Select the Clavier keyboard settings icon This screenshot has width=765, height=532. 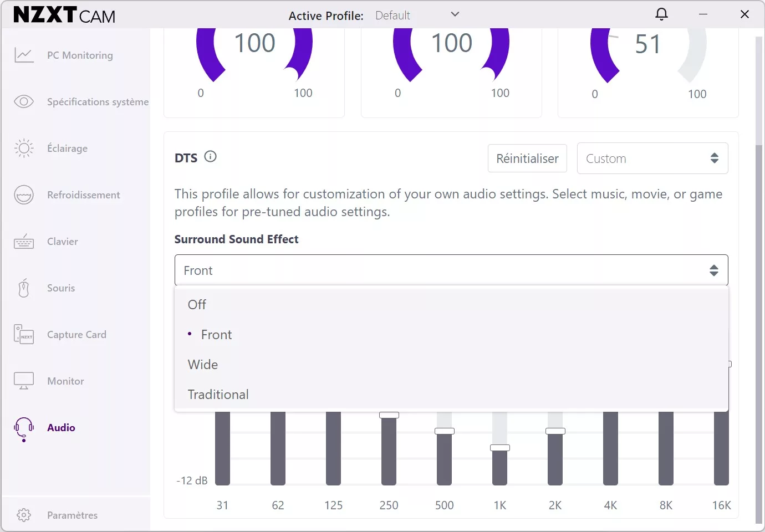pyautogui.click(x=24, y=241)
